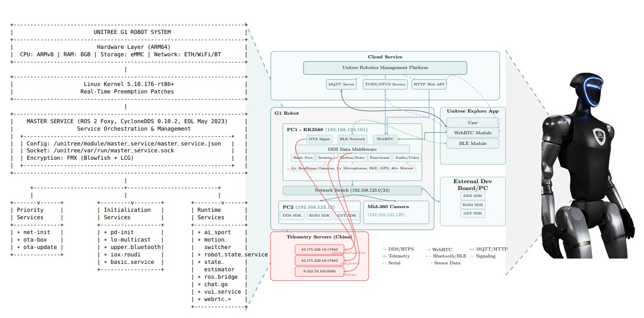Select GST SDK in External Dev Board
Screen dimensions: 644x318
pyautogui.click(x=472, y=213)
